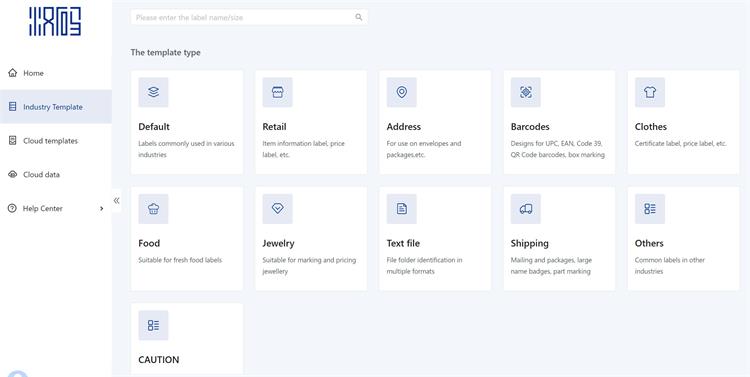
Task: Click 'Suitable for marking and pricing jewellery' text
Action: point(309,266)
